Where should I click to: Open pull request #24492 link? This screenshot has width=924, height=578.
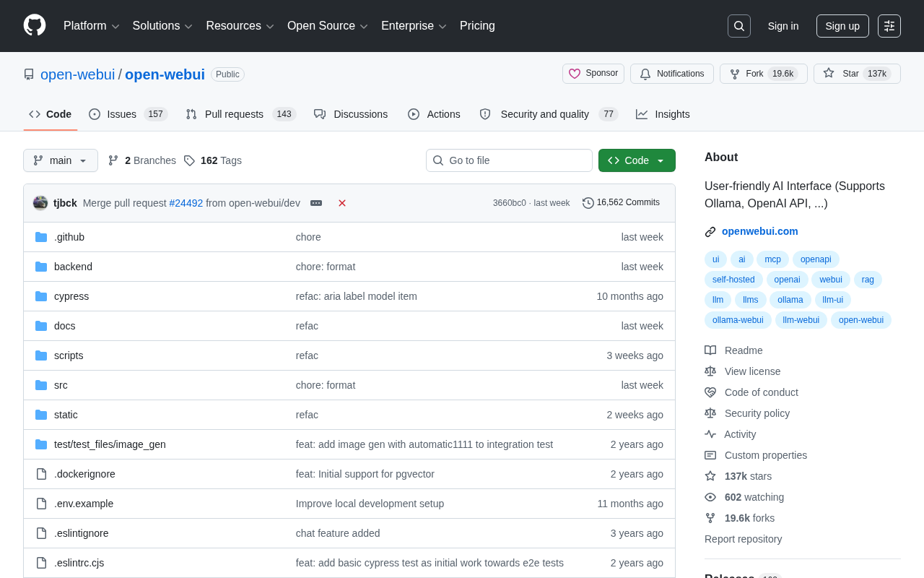(x=186, y=203)
